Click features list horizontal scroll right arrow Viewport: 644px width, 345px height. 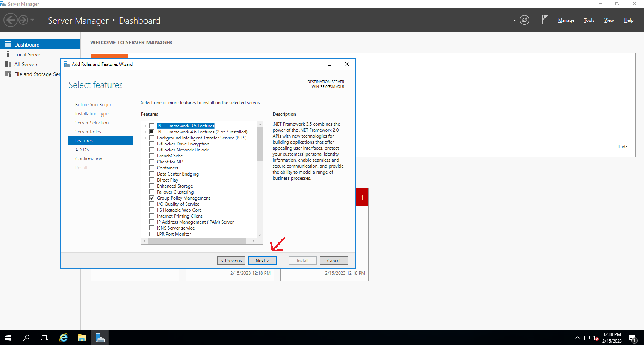(x=254, y=241)
